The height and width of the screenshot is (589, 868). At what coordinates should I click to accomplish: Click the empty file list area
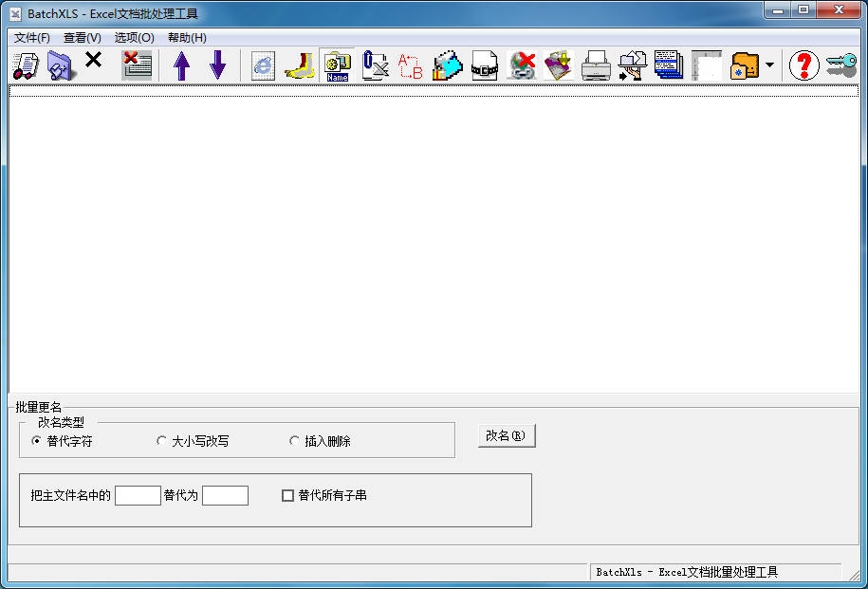pyautogui.click(x=434, y=239)
